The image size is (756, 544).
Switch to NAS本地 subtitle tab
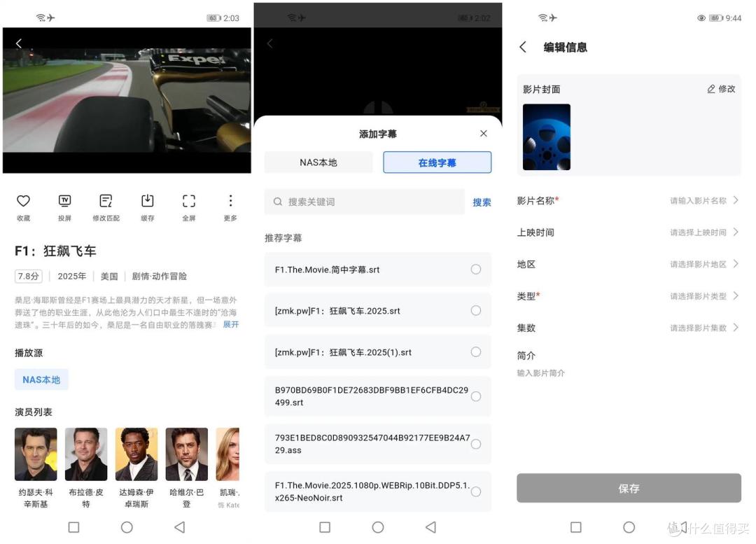(x=318, y=162)
